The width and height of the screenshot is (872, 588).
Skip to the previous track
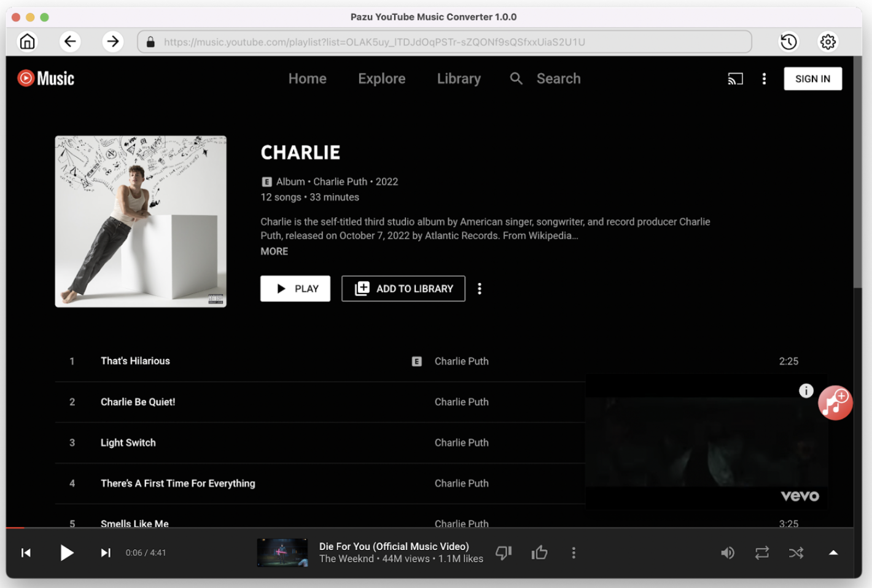point(26,553)
